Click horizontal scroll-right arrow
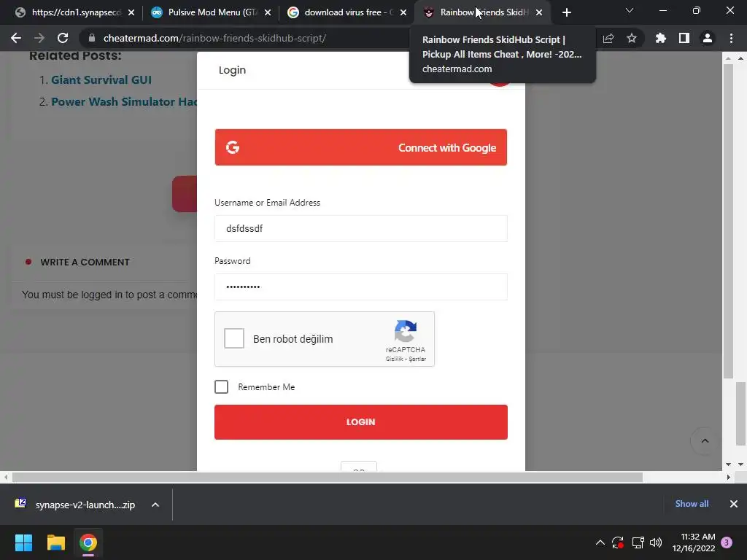Viewport: 747px width, 560px height. (x=728, y=477)
